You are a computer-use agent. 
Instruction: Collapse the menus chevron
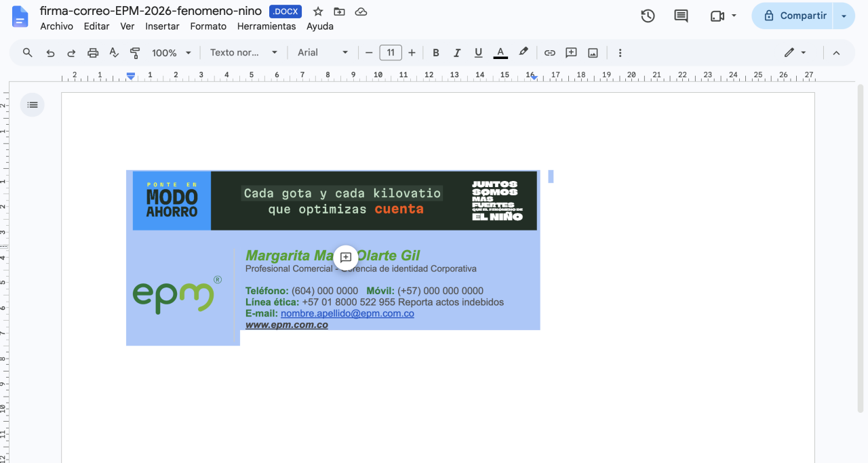[x=836, y=52]
